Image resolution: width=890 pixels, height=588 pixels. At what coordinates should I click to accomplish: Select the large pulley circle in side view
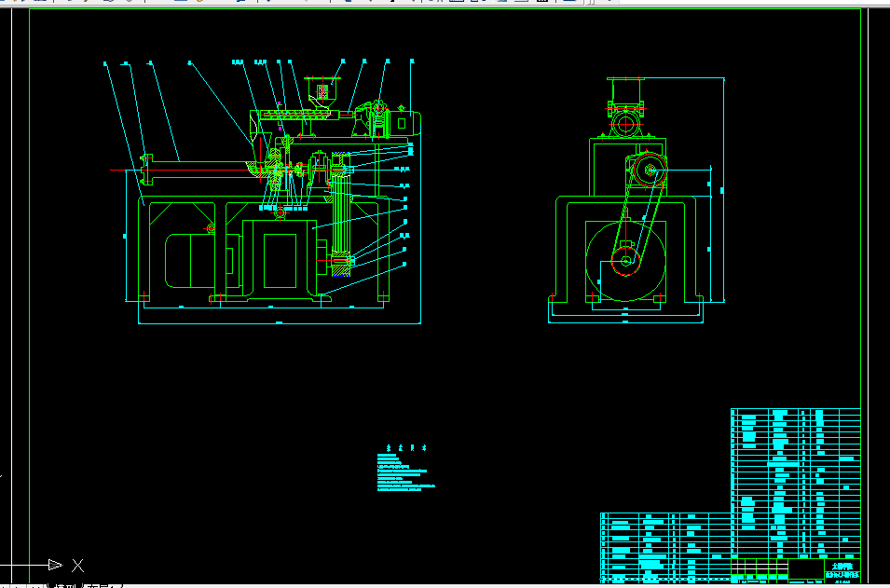(x=625, y=261)
